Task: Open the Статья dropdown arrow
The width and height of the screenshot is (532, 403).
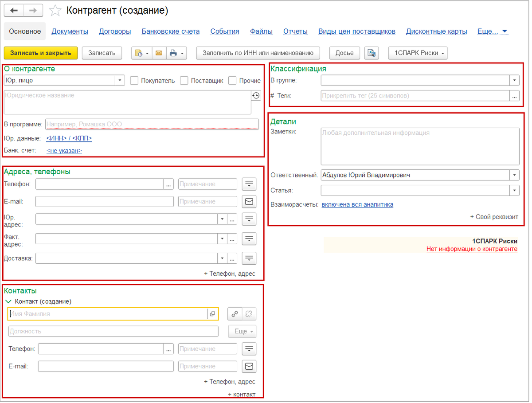Action: pos(514,190)
